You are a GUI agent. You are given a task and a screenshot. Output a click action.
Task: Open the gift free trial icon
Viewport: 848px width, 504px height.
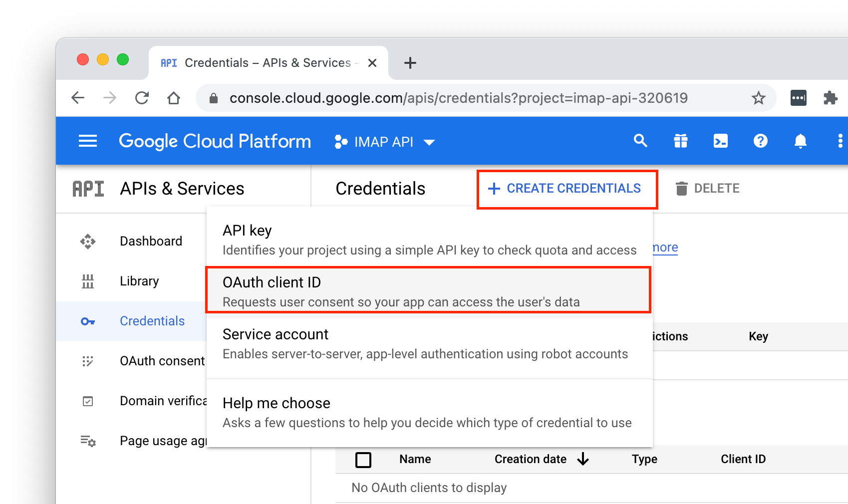click(681, 141)
